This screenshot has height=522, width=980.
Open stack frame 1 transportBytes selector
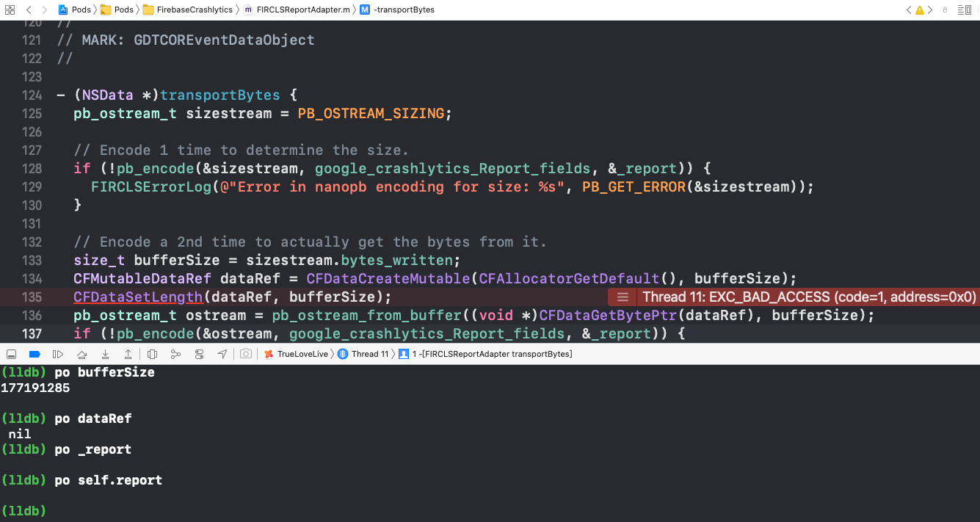pos(485,354)
